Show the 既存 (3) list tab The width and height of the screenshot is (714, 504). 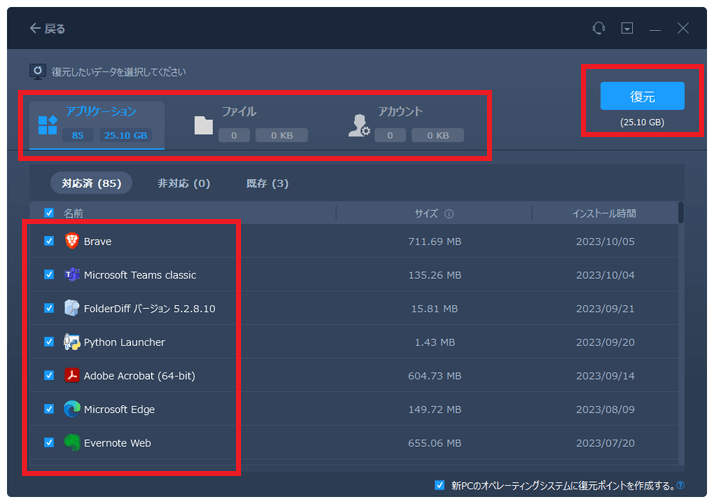[x=267, y=183]
